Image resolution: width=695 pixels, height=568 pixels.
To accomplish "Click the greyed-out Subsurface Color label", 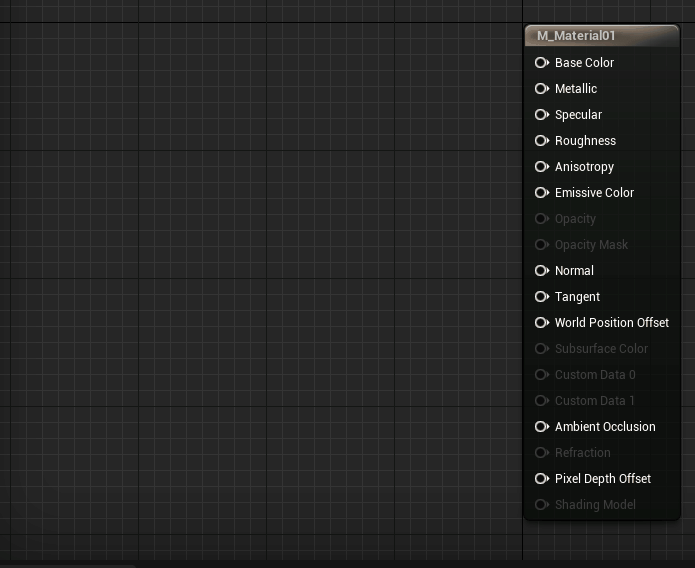I will point(601,349).
